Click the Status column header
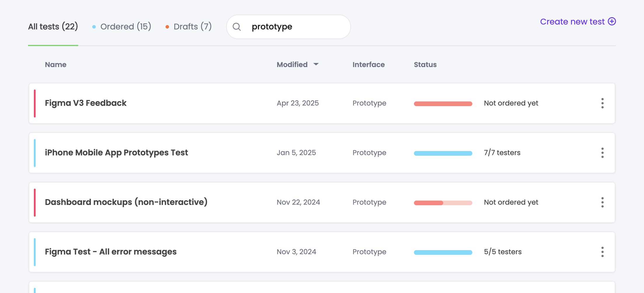The image size is (644, 293). click(x=425, y=65)
